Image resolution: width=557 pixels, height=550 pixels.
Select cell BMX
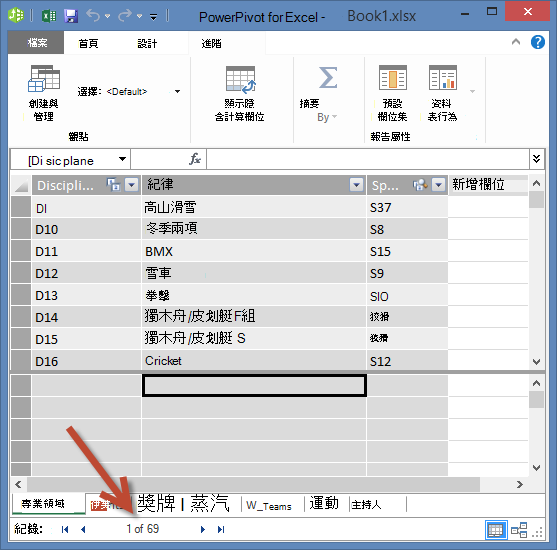[x=254, y=251]
